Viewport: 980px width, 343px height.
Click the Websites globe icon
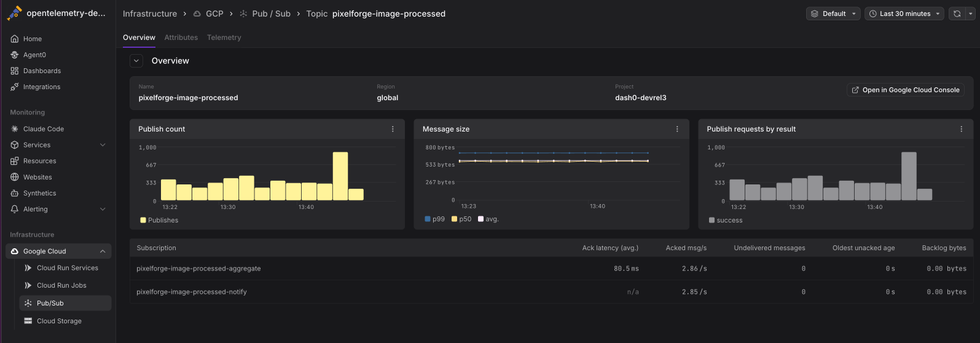click(x=15, y=177)
